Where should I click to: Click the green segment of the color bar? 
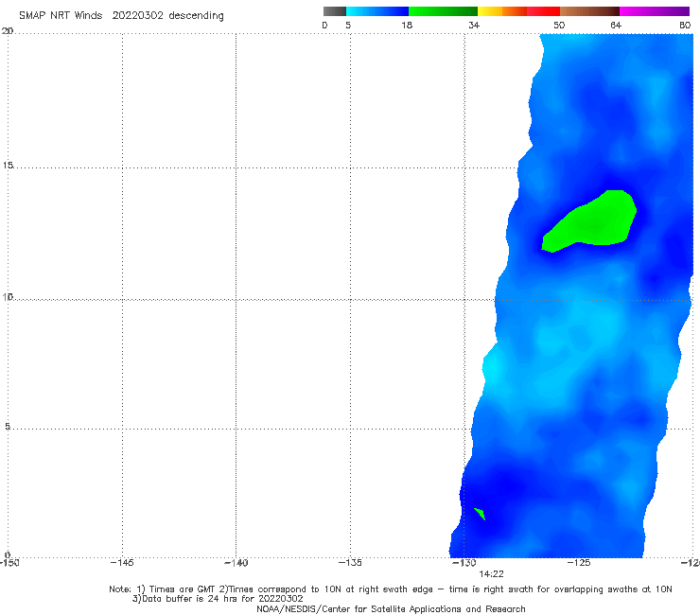[443, 11]
